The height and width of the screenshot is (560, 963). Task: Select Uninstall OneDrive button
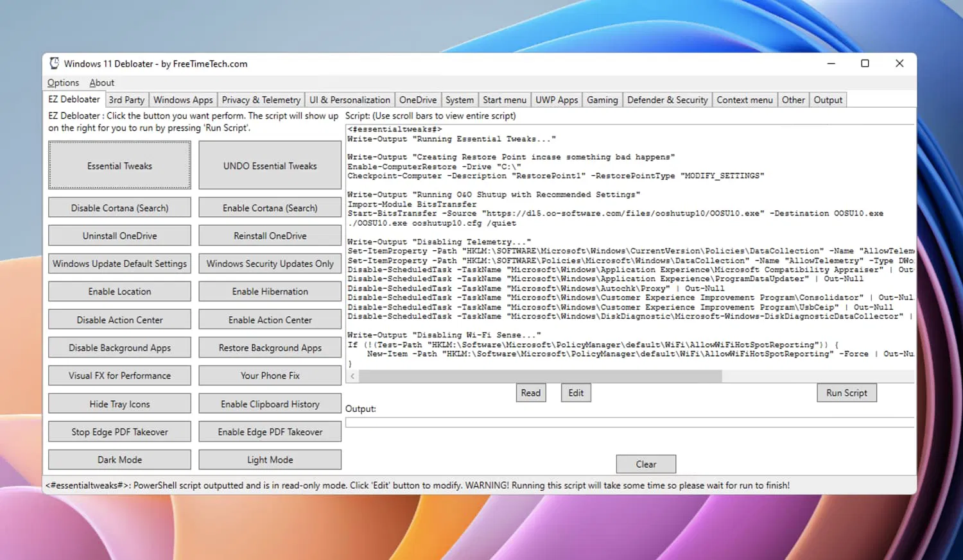119,235
